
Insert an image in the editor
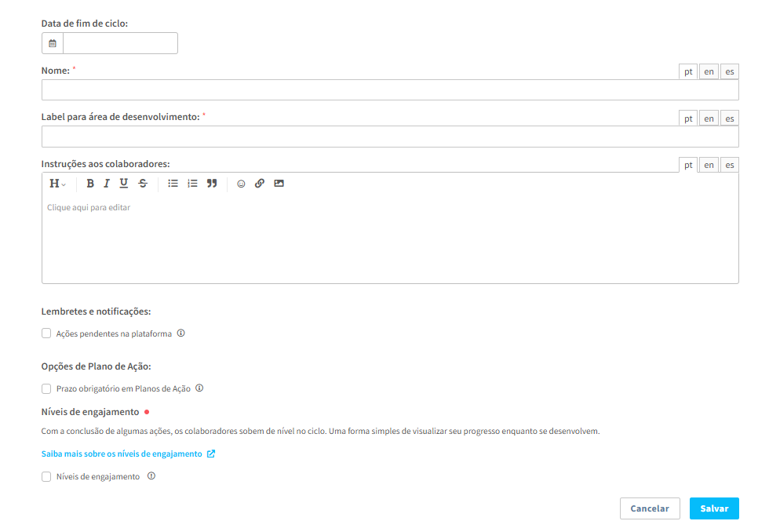click(x=279, y=184)
